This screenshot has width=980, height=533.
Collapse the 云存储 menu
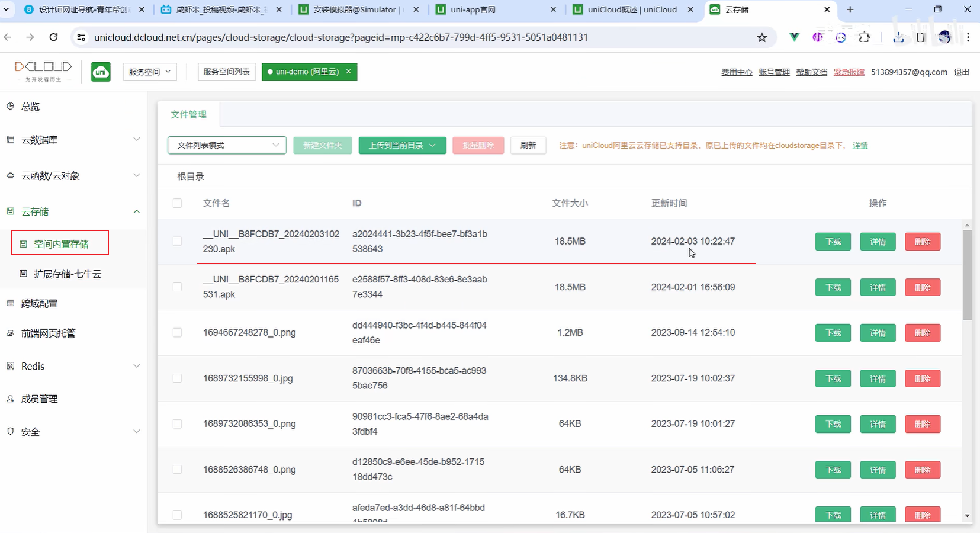[73, 211]
